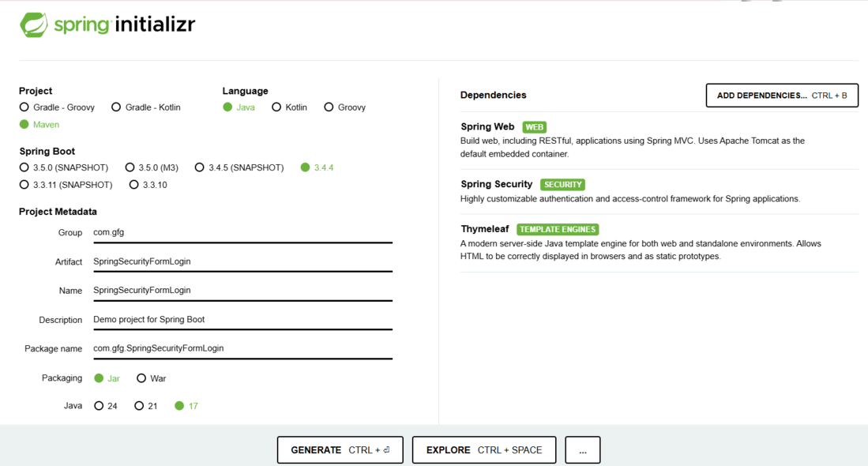The width and height of the screenshot is (868, 466).
Task: Generate the project with GENERATE button
Action: point(340,450)
